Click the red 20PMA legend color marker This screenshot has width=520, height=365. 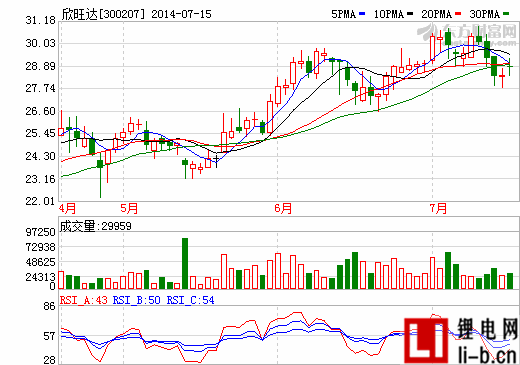pyautogui.click(x=458, y=14)
